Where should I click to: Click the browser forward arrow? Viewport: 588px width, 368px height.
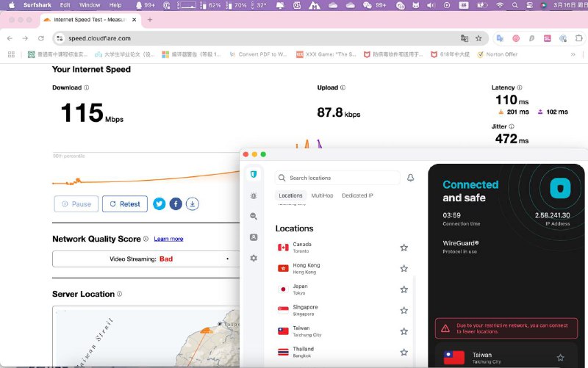point(25,38)
